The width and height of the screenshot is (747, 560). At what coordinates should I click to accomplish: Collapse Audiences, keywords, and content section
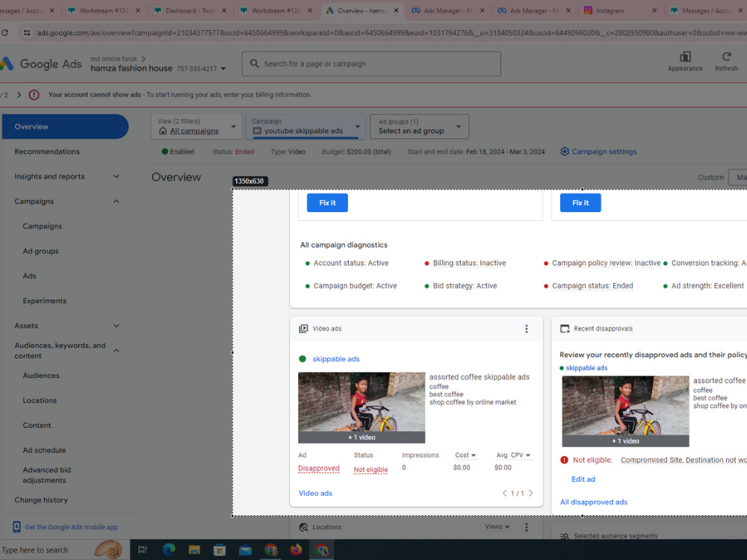tap(117, 350)
